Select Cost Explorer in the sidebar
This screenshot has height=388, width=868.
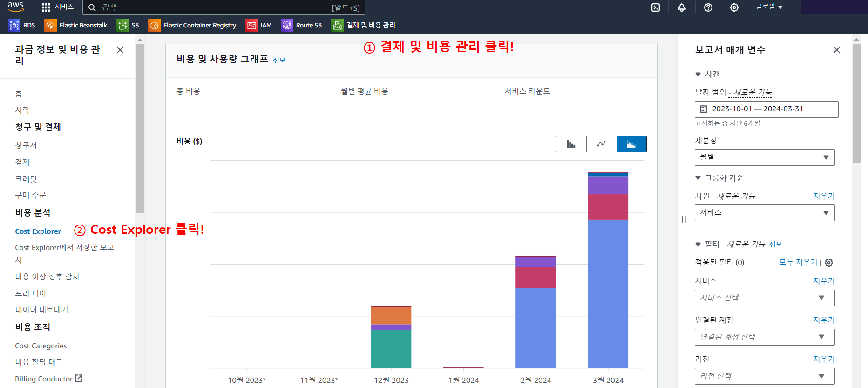point(38,231)
